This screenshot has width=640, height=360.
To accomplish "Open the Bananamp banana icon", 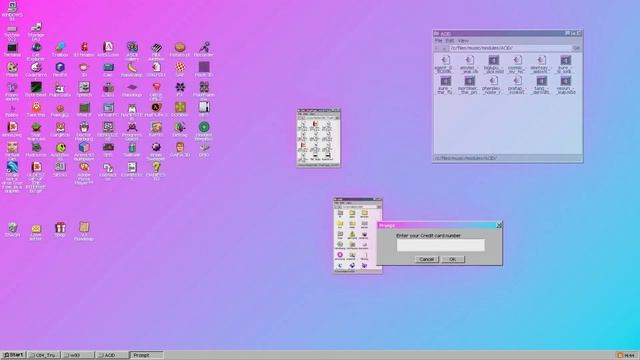I will (132, 70).
